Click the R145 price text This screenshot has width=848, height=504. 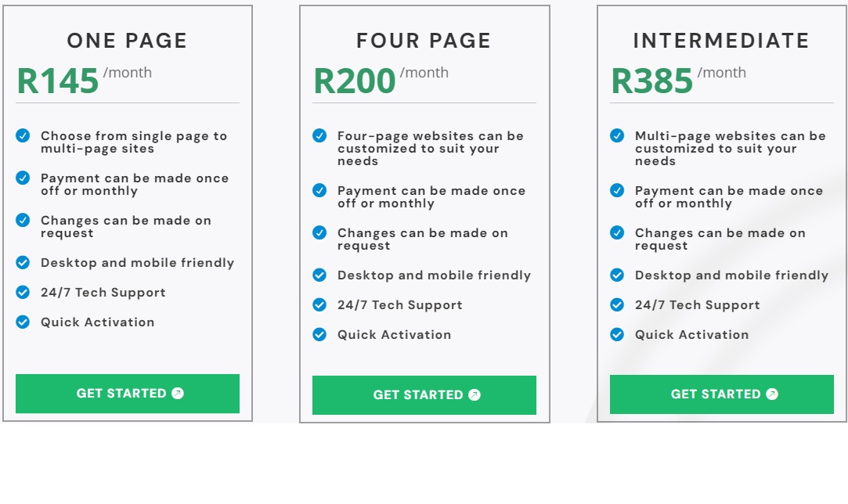pos(58,81)
